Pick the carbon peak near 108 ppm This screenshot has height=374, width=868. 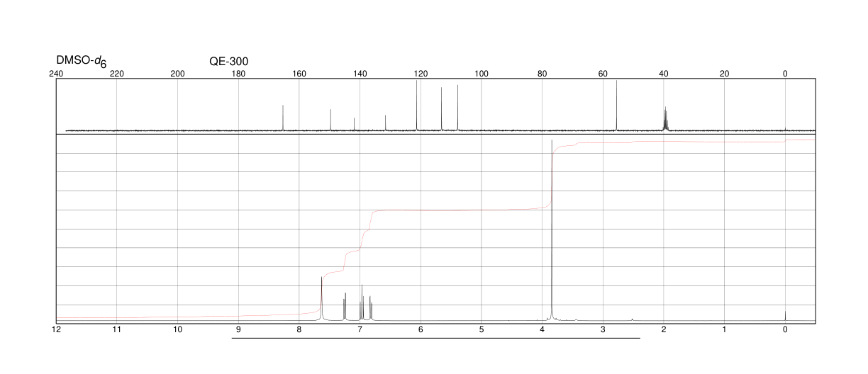tap(457, 108)
